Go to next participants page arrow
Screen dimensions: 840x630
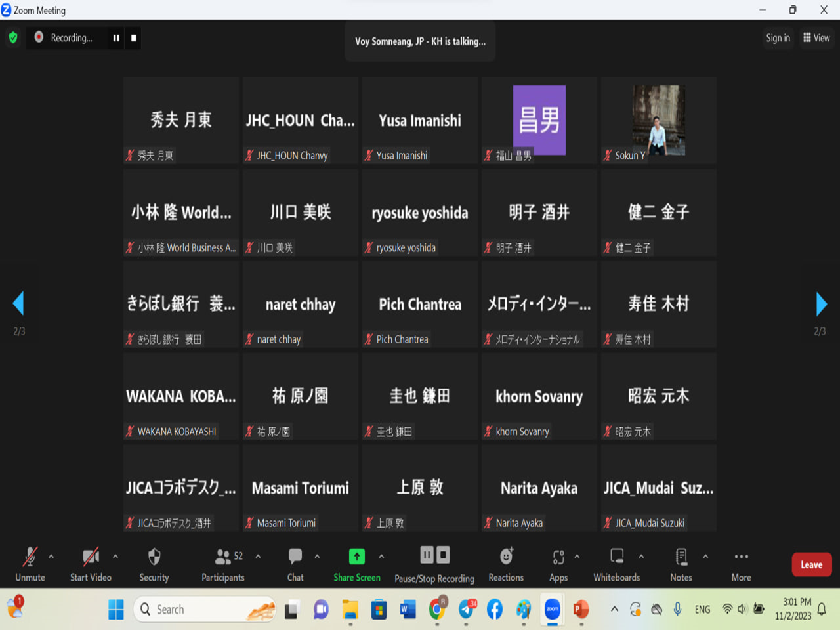(x=821, y=304)
